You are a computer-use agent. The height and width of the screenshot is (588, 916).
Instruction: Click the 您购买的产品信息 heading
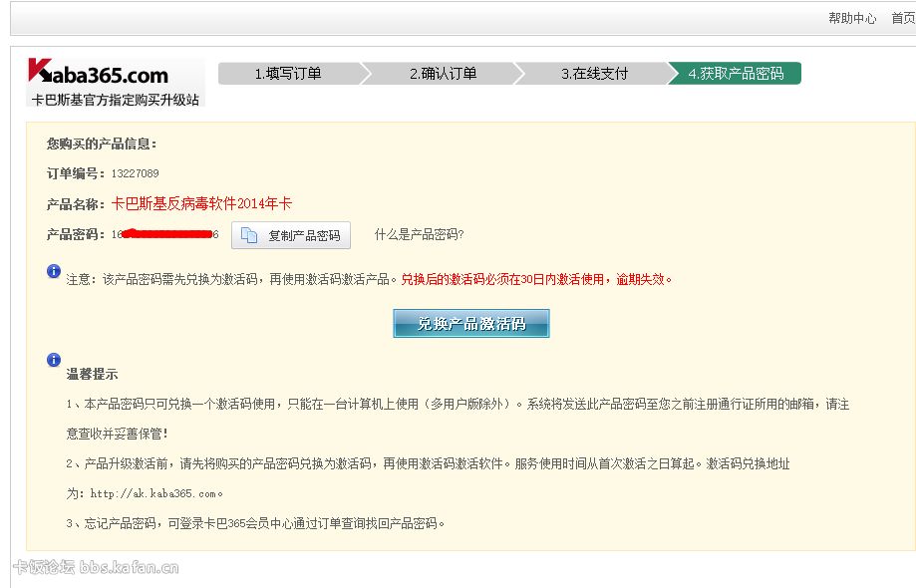pyautogui.click(x=102, y=144)
